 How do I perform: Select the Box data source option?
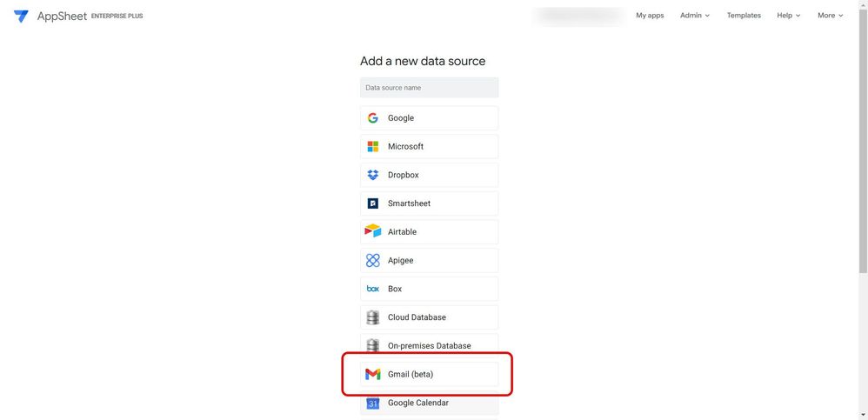(x=429, y=289)
